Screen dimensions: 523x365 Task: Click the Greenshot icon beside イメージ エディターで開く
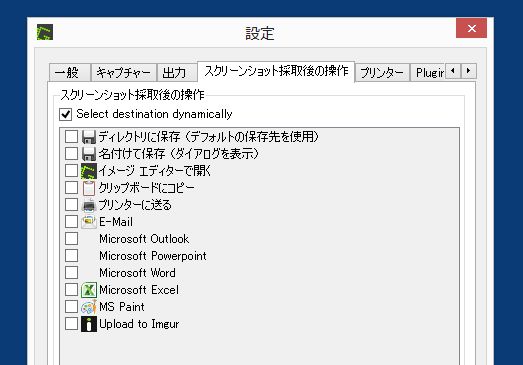click(x=89, y=171)
